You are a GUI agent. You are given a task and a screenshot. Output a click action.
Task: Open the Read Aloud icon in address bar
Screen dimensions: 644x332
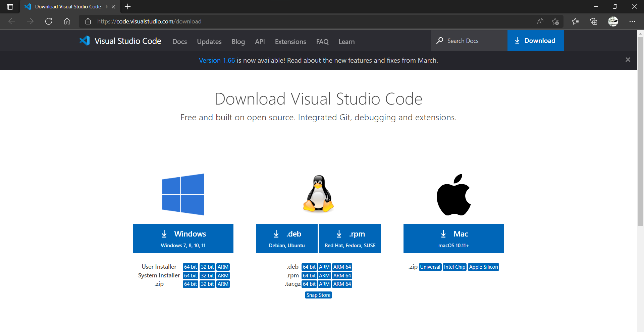(540, 21)
